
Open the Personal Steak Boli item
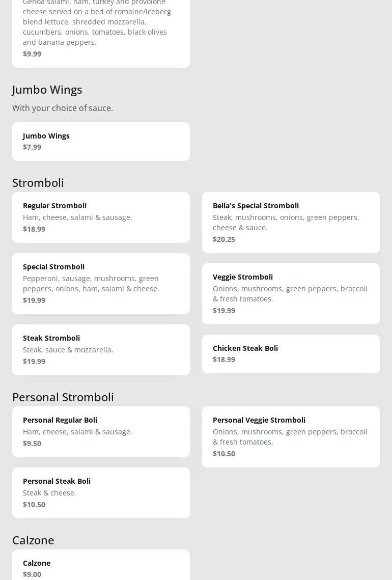[x=101, y=492]
